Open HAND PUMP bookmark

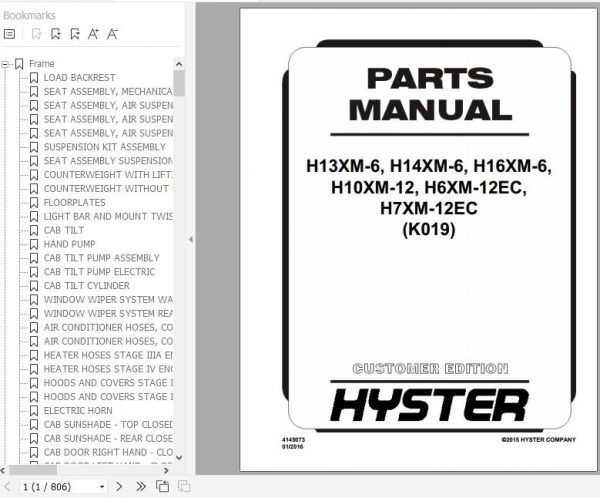[69, 244]
